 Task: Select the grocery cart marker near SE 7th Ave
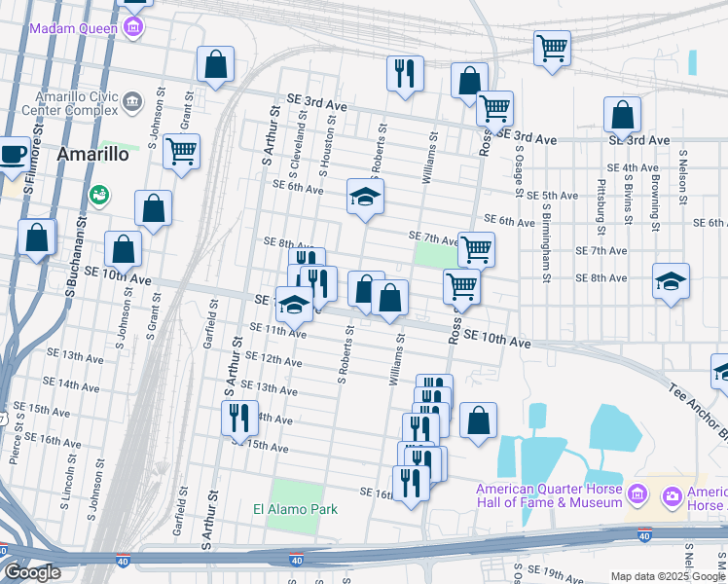click(x=476, y=249)
